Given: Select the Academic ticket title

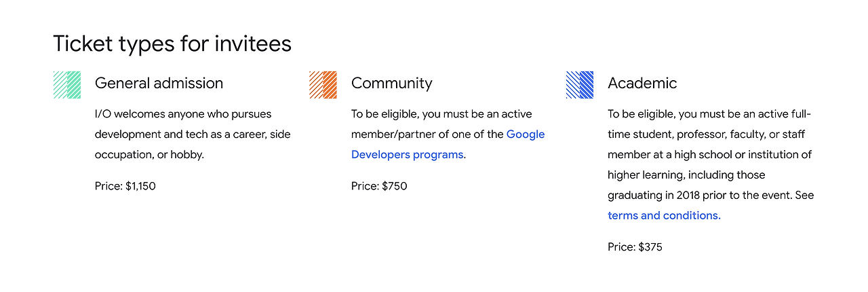Looking at the screenshot, I should [x=642, y=83].
